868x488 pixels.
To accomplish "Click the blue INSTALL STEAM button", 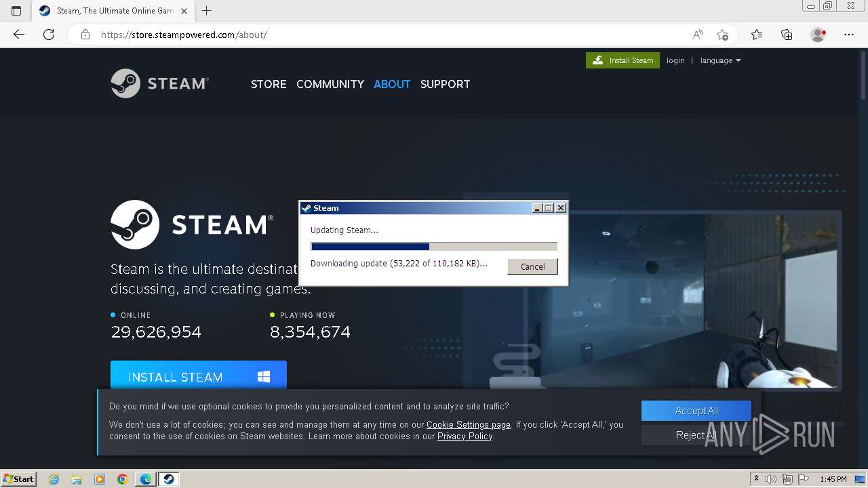I will pyautogui.click(x=199, y=375).
